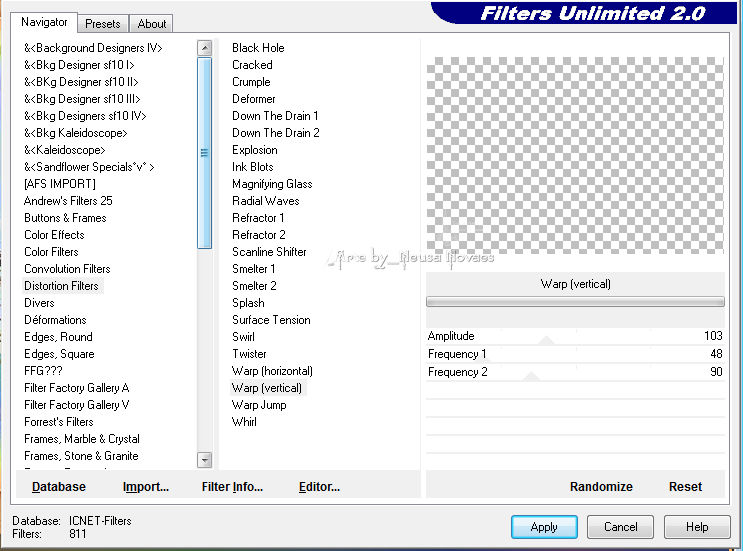
Task: Select [AFS IMPORT] category
Action: pos(60,184)
